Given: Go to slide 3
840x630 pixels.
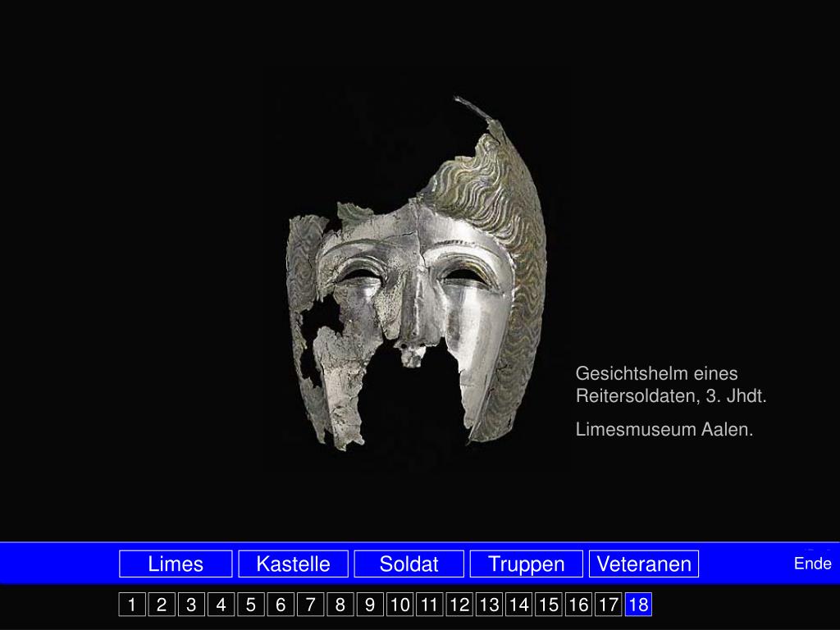Looking at the screenshot, I should (x=192, y=605).
